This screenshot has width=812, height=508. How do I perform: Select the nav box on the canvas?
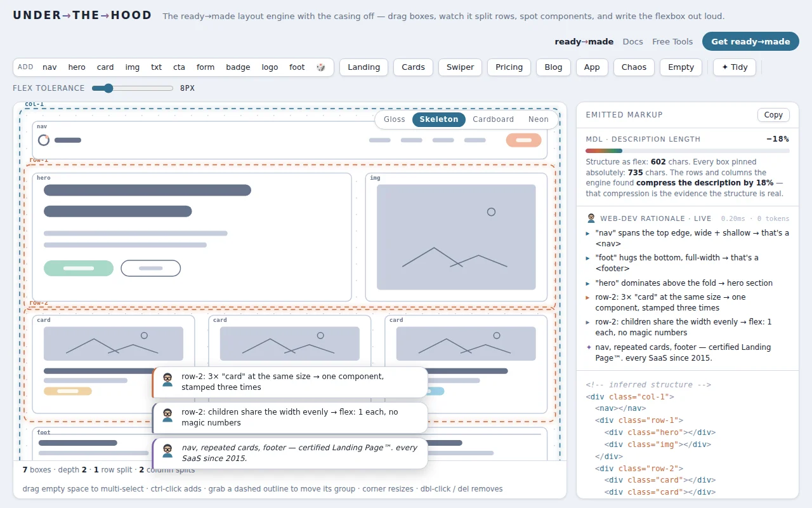pos(289,140)
